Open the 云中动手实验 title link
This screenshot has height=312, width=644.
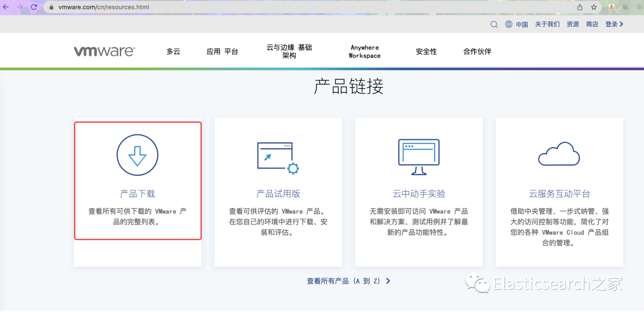point(419,194)
